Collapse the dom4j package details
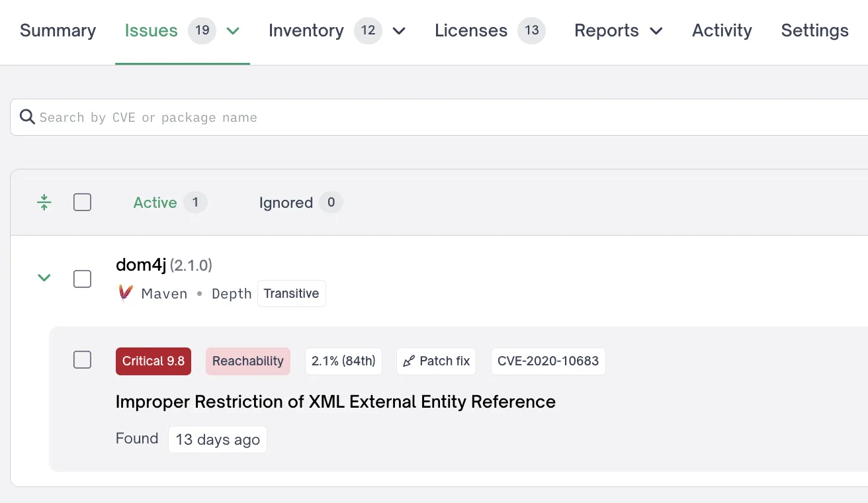The image size is (868, 503). [44, 278]
